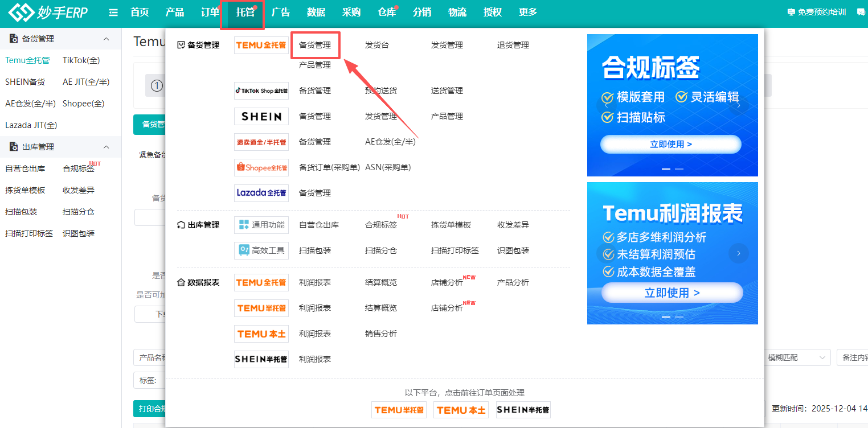Select Lazada JIT(全) in the left sidebar

pyautogui.click(x=31, y=125)
